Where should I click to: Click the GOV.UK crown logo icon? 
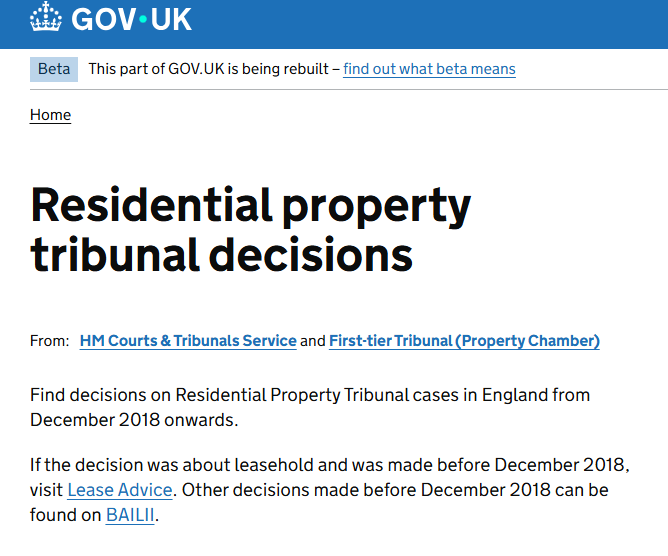46,17
